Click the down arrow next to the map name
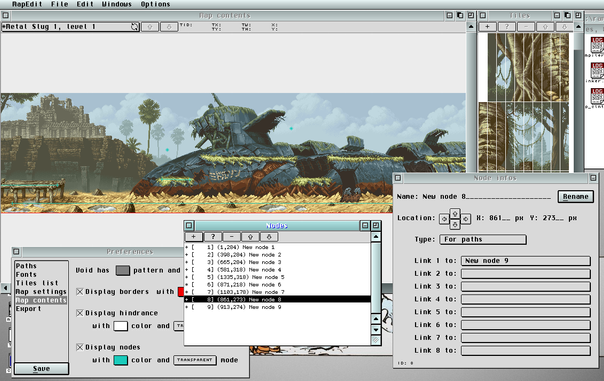604x381 pixels. click(169, 27)
